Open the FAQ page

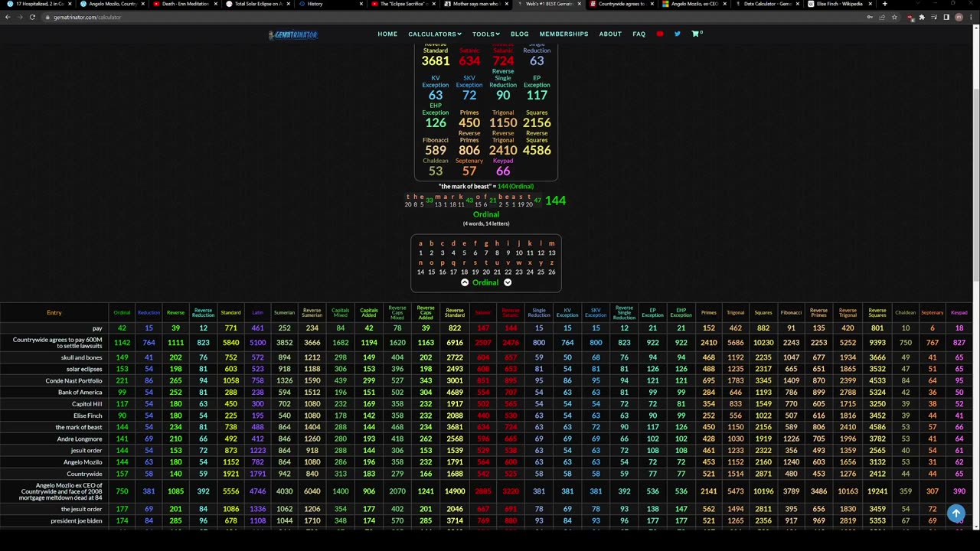coord(639,34)
